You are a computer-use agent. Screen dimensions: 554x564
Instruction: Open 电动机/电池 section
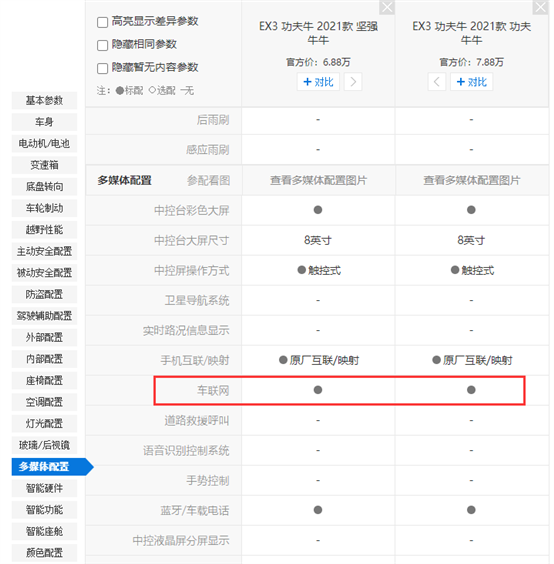click(44, 144)
